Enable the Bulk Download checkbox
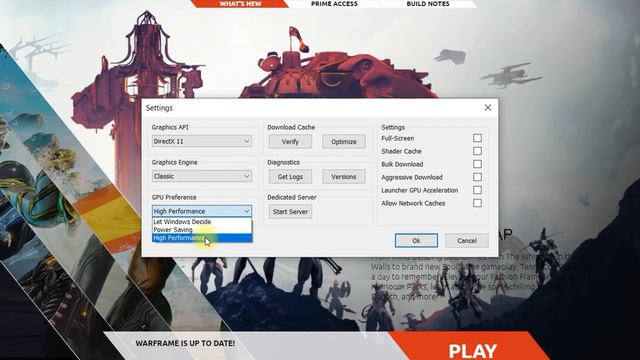This screenshot has width=640, height=360. coord(477,164)
